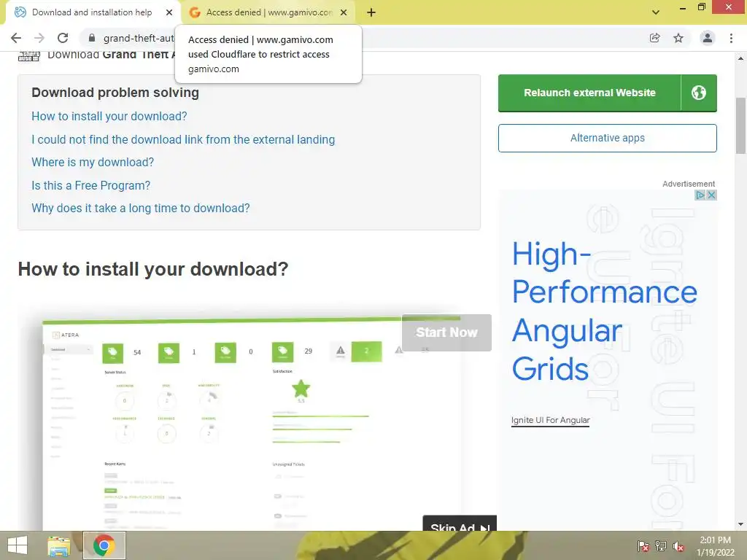Click the scrollbar down arrow
Viewport: 747px width, 560px height.
(x=740, y=524)
